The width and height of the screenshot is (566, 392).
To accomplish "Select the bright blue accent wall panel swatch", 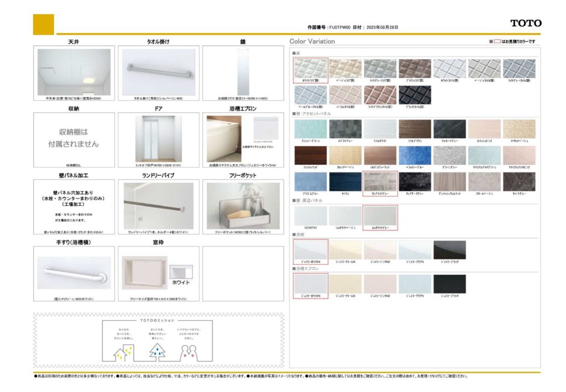I will coord(415,155).
